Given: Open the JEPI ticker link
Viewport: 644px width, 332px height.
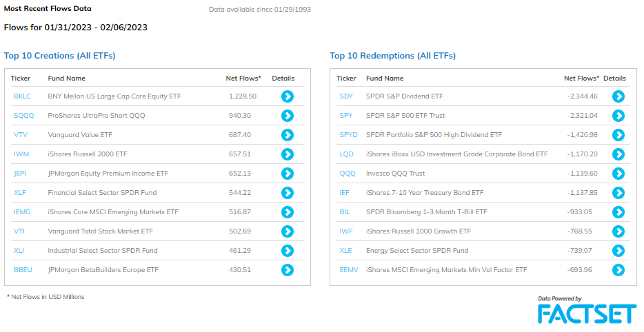Looking at the screenshot, I should [x=20, y=174].
